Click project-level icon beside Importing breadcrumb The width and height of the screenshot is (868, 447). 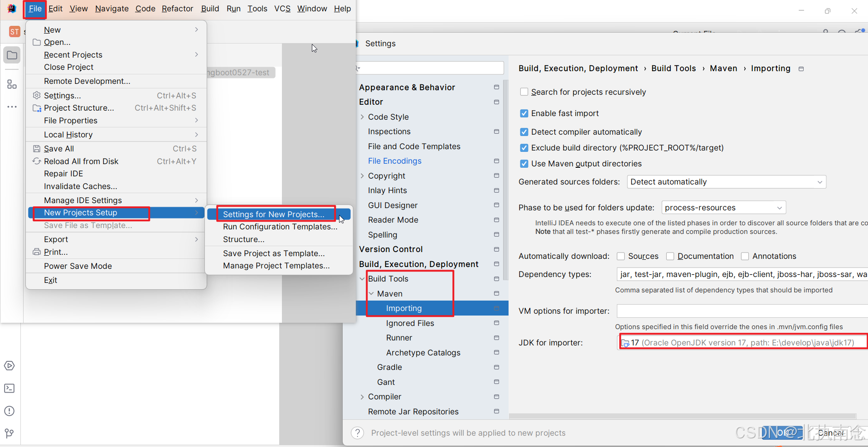(801, 69)
